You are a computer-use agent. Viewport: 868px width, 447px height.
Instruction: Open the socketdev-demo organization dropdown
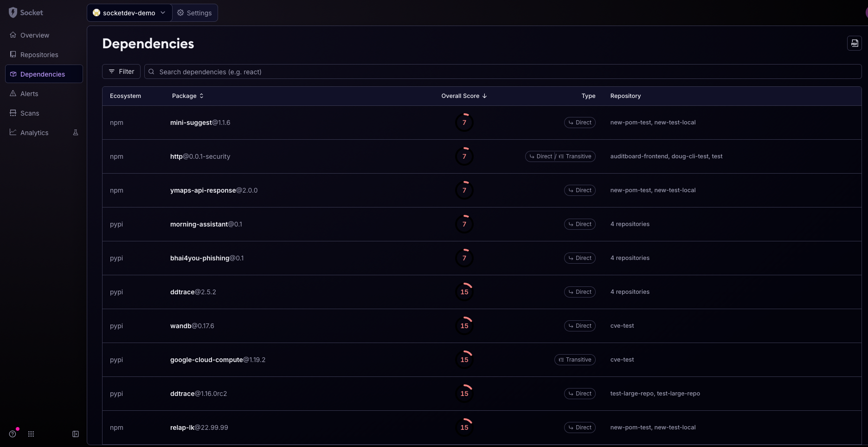129,13
